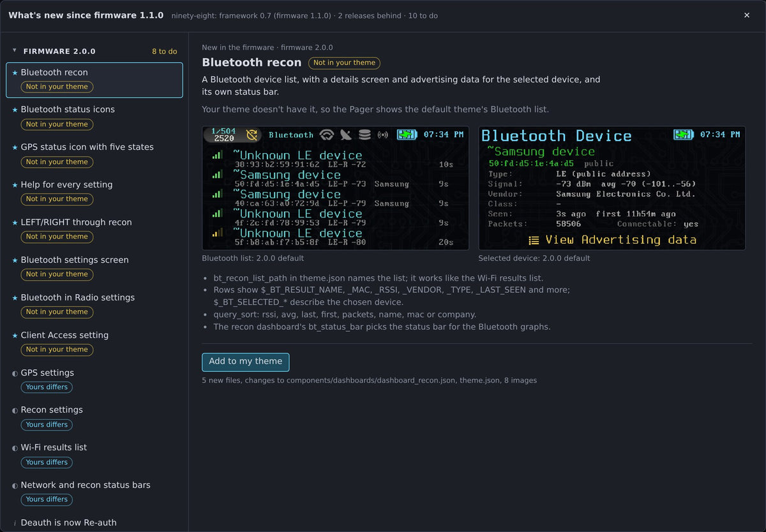Click the 'New in the firmware · firmware 2.0.0' breadcrumb
Viewport: 766px width, 532px height.
(267, 47)
